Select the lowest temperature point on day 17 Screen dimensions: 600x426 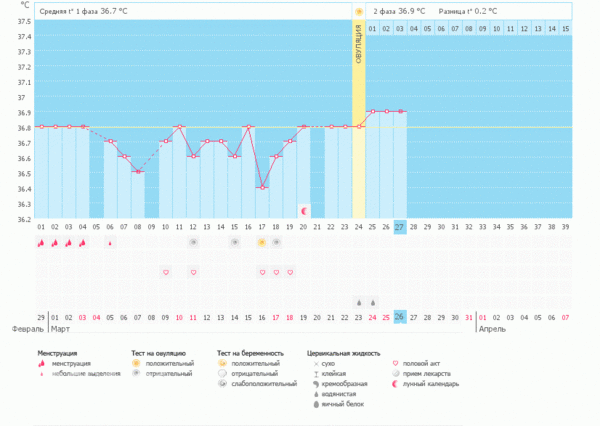coord(262,187)
